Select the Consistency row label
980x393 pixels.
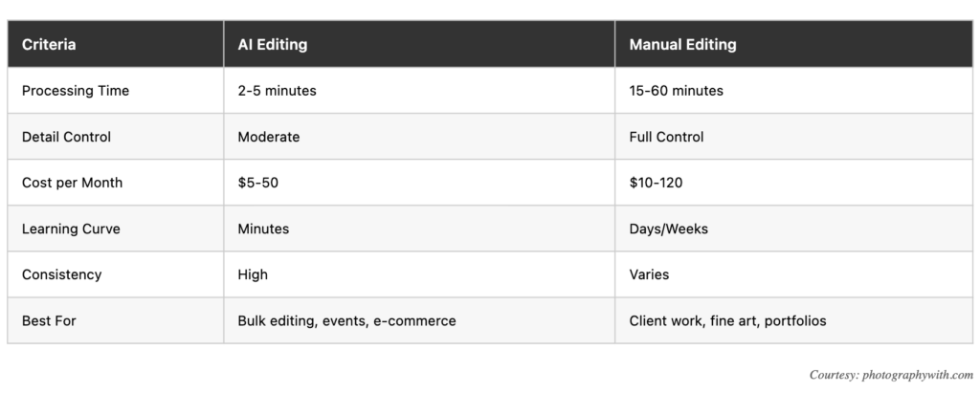(x=61, y=274)
